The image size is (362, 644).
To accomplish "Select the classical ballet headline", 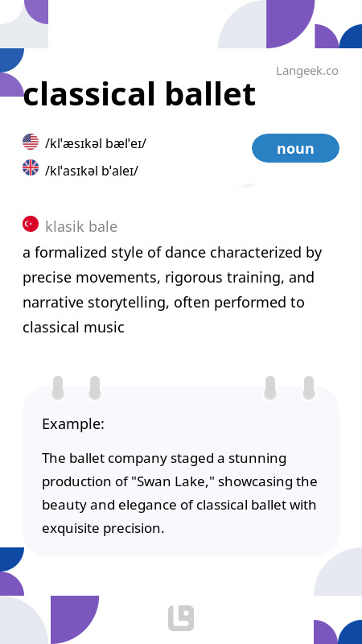I will 139,94.
